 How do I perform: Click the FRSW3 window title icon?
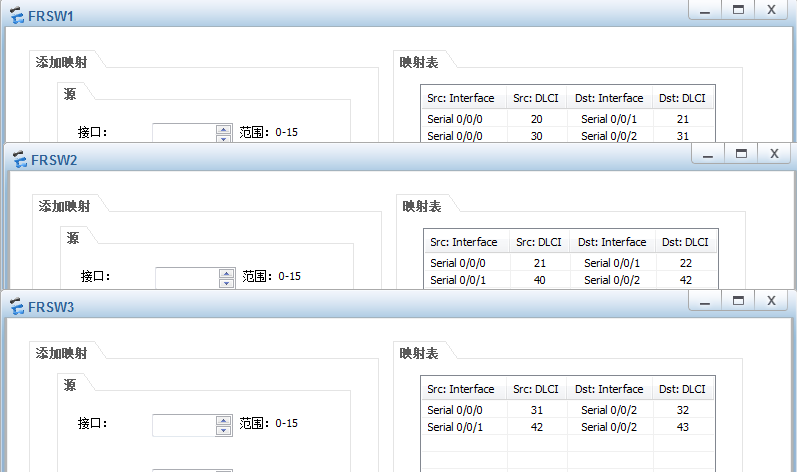[x=17, y=306]
